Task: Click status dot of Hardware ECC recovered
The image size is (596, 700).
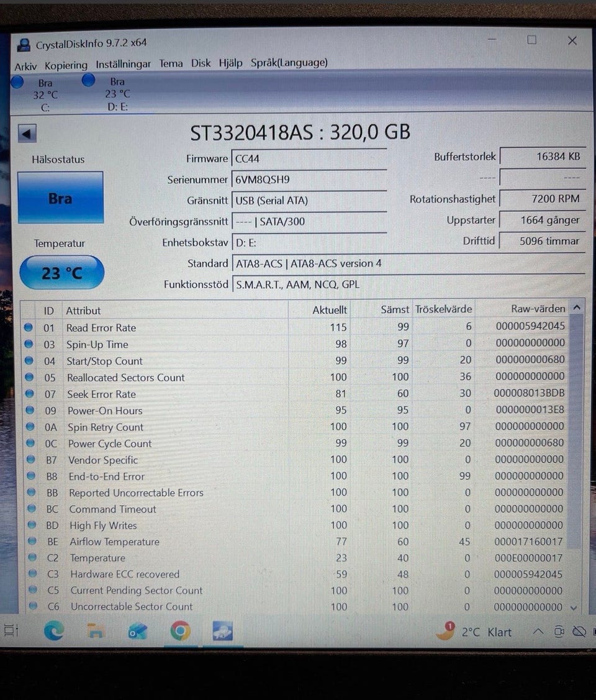Action: click(x=32, y=573)
